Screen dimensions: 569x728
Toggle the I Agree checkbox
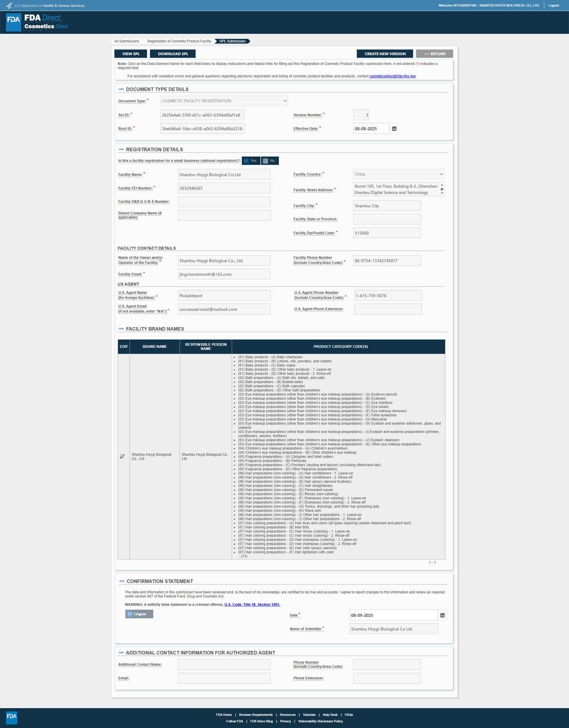click(130, 614)
